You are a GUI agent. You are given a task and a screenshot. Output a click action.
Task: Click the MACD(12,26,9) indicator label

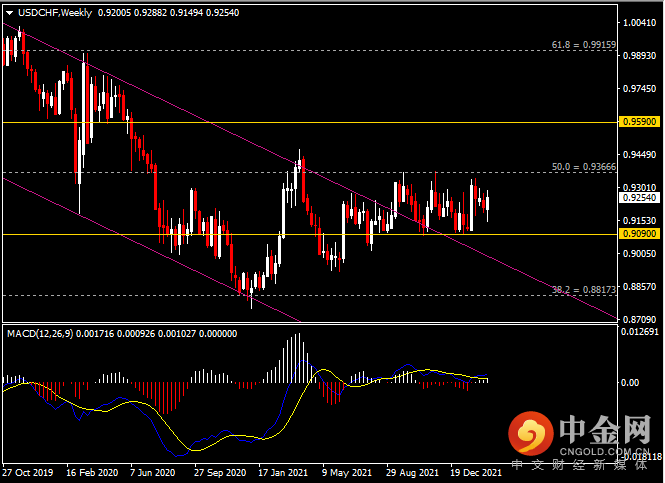click(x=40, y=334)
